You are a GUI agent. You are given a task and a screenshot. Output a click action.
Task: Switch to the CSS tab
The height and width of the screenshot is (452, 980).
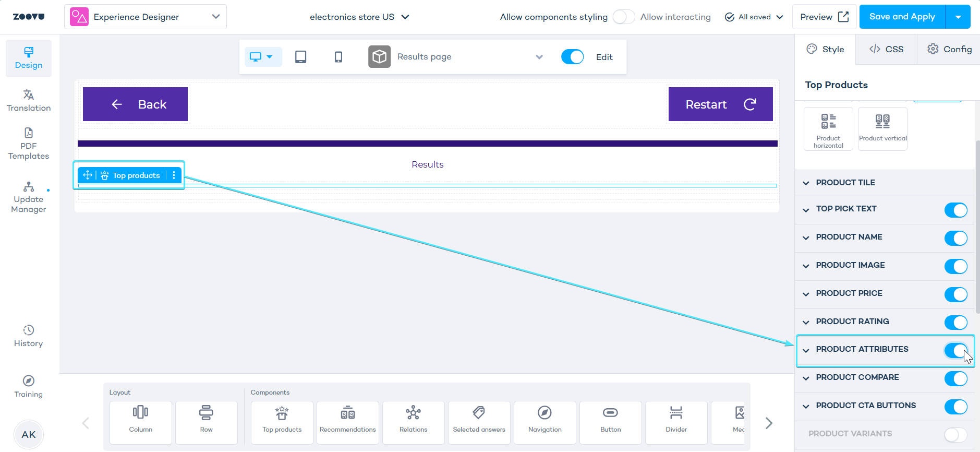(886, 49)
